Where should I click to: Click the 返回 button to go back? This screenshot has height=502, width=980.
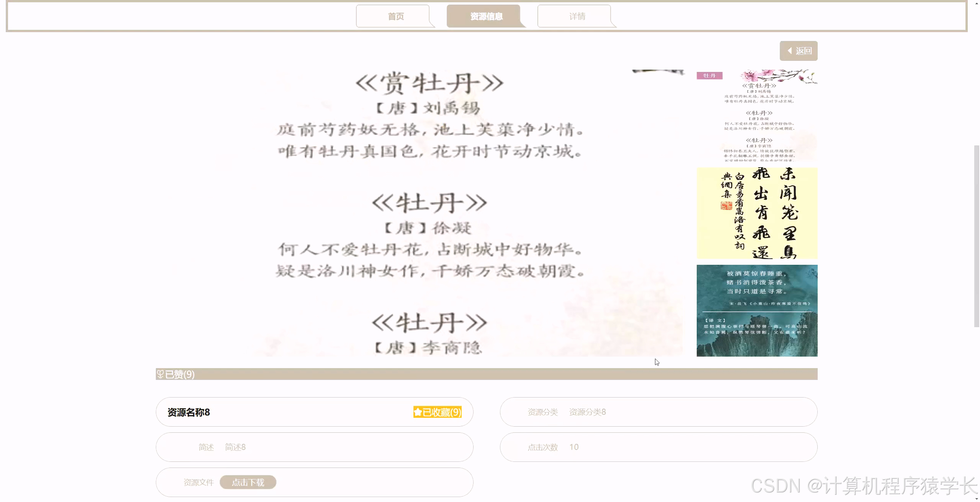click(799, 50)
